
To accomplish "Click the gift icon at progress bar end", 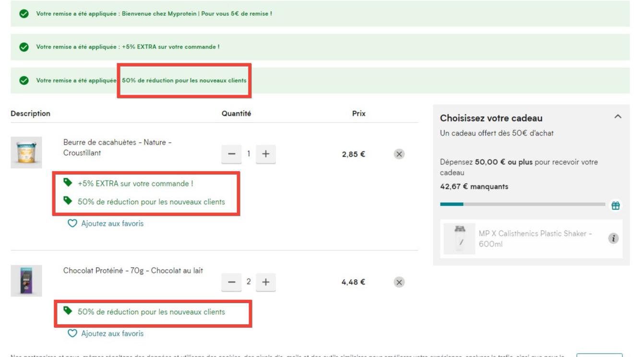I will pos(615,206).
